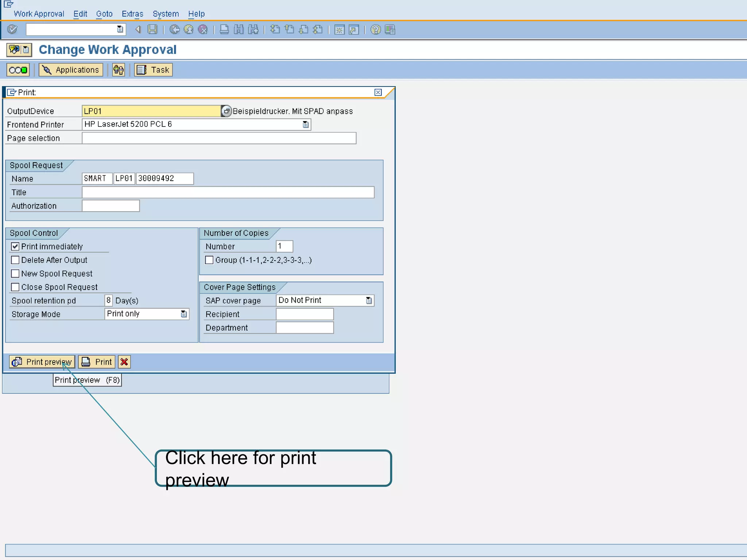Enable Delete After Output checkbox
The height and width of the screenshot is (560, 747).
[15, 260]
